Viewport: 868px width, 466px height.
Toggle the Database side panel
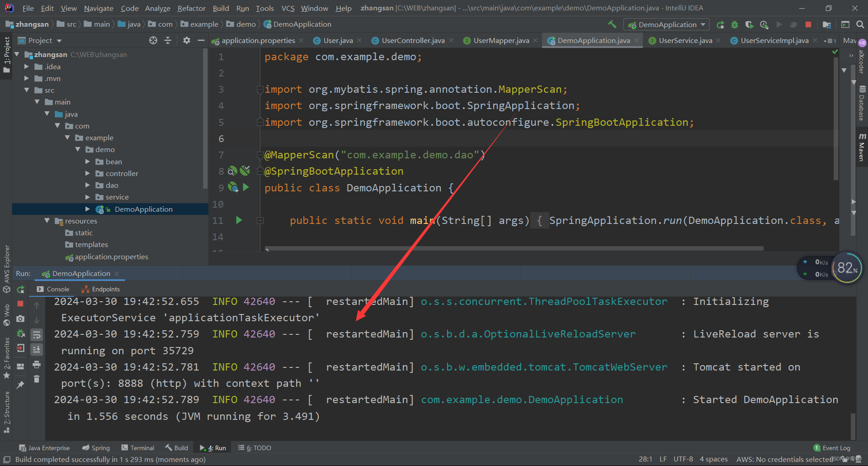click(862, 103)
